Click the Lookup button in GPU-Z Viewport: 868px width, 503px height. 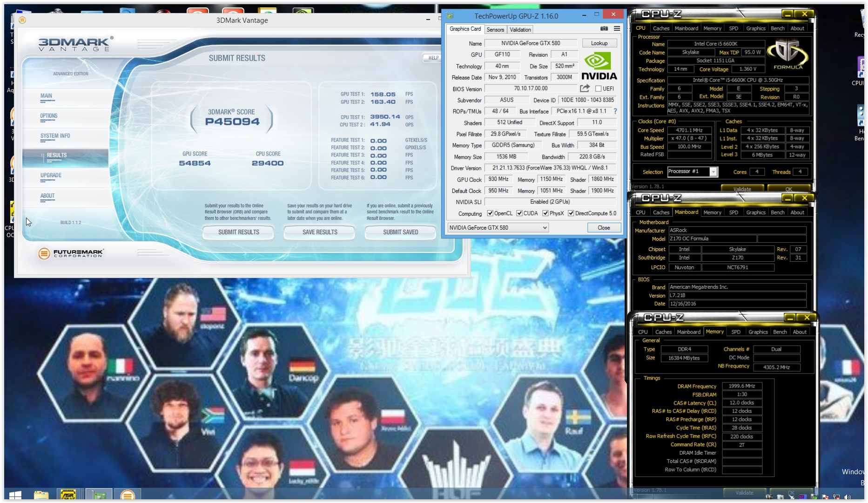point(599,43)
